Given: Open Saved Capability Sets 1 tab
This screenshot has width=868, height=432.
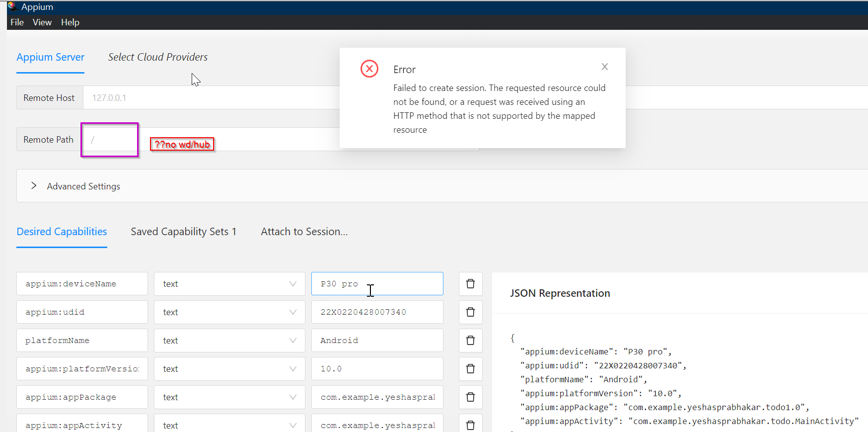Looking at the screenshot, I should point(184,232).
